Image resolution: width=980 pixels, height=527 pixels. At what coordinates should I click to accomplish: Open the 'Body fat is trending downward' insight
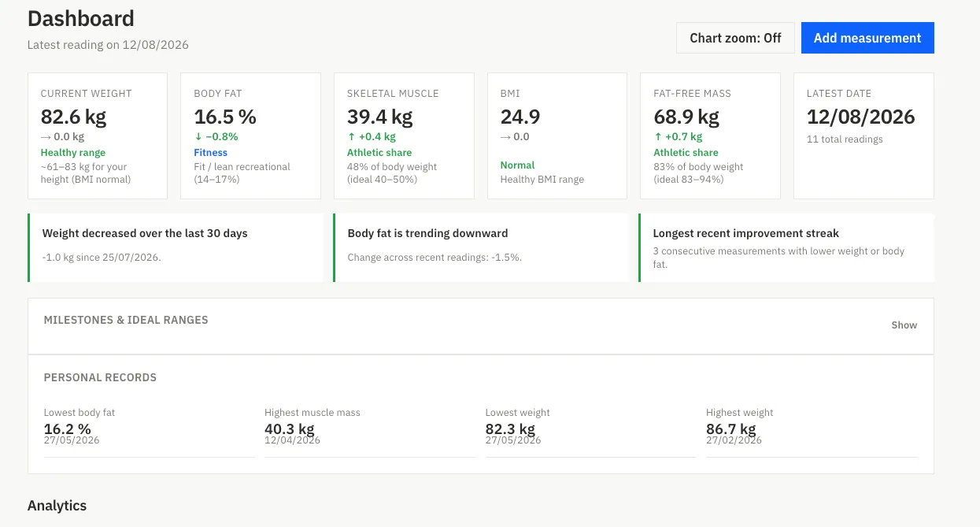[x=480, y=247]
